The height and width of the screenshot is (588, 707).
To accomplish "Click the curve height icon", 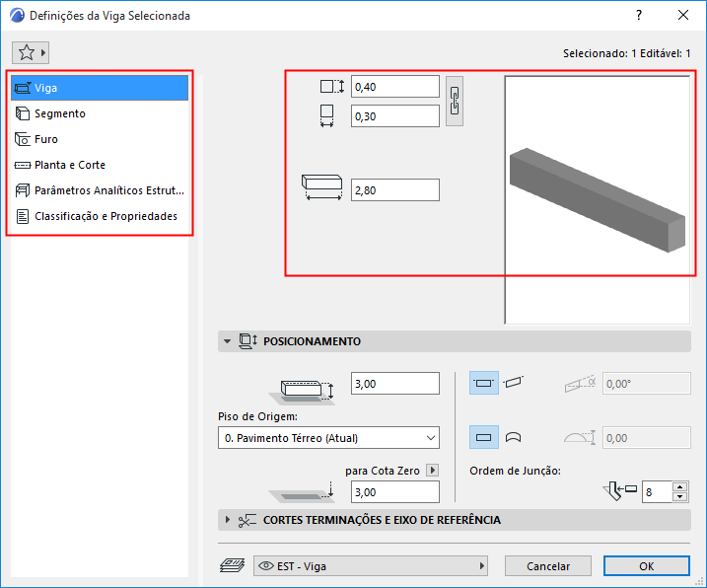I will 580,438.
